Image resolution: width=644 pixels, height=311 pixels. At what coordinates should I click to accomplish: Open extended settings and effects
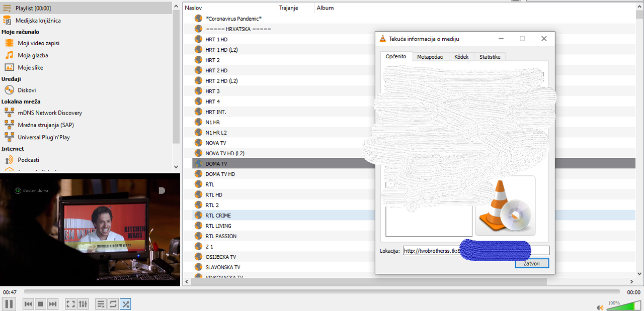coord(83,304)
